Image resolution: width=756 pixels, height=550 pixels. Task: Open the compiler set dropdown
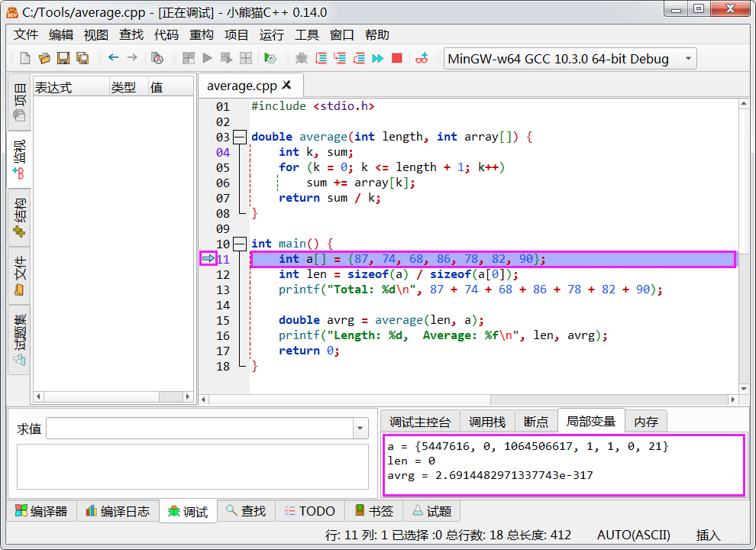688,59
